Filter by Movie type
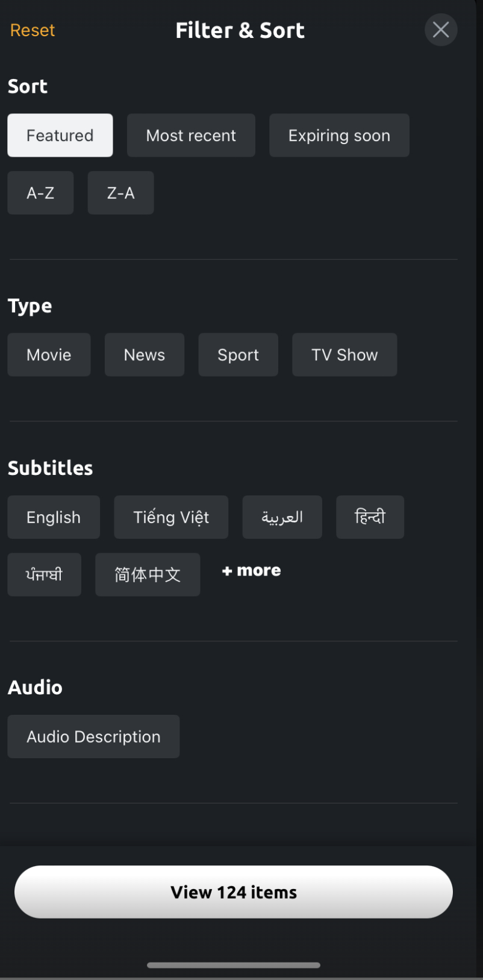 click(x=49, y=354)
